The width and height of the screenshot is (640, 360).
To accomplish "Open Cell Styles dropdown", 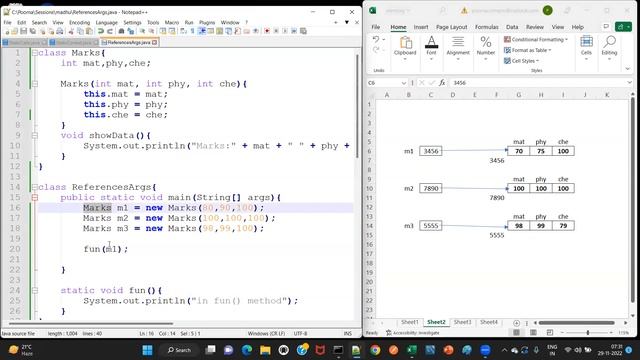I will coord(522,61).
